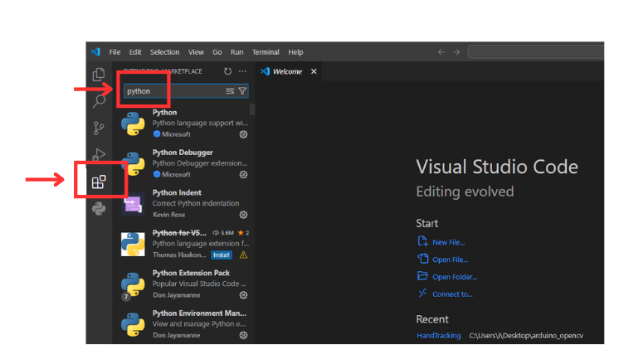Image resolution: width=629 pixels, height=364 pixels.
Task: Click Kevin Rose publisher name
Action: (169, 215)
